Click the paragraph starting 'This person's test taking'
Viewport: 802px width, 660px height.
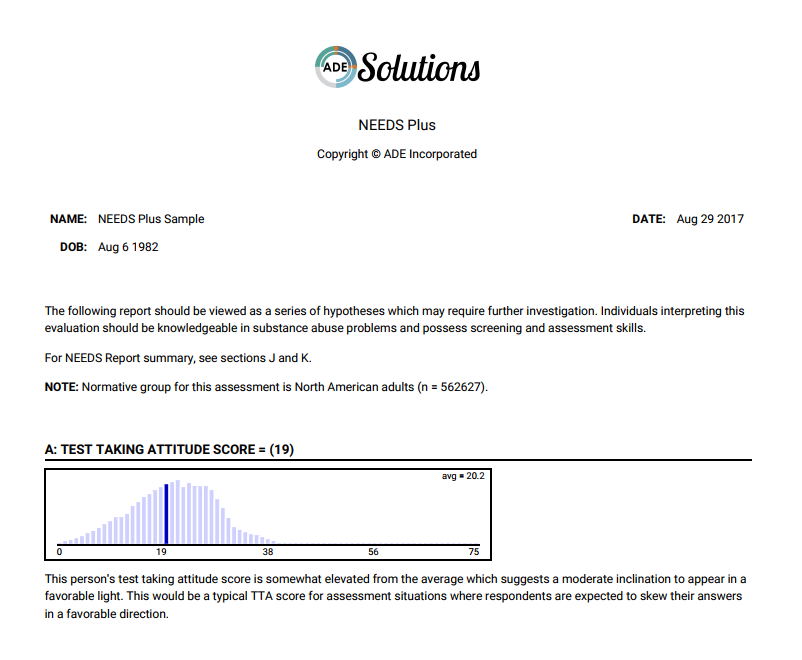point(395,596)
